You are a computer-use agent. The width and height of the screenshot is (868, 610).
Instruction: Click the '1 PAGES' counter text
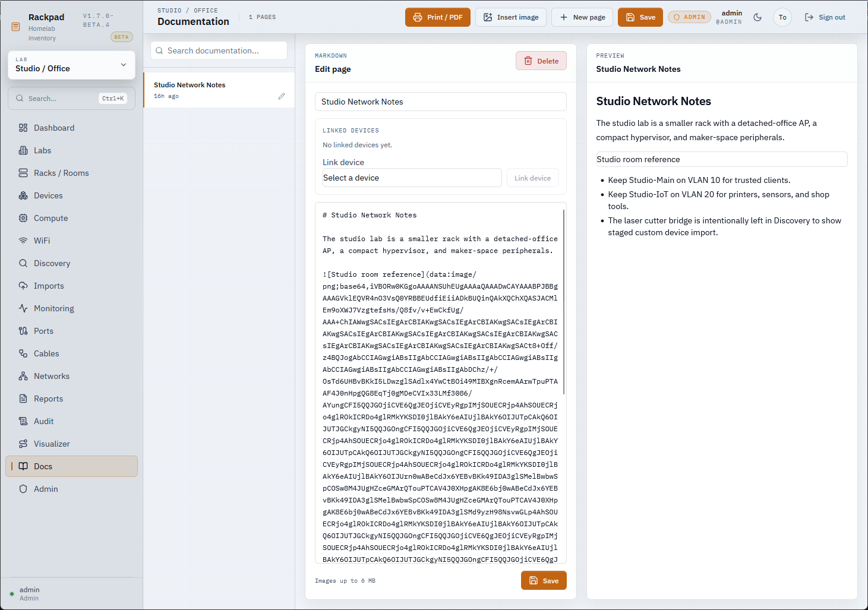tap(262, 17)
